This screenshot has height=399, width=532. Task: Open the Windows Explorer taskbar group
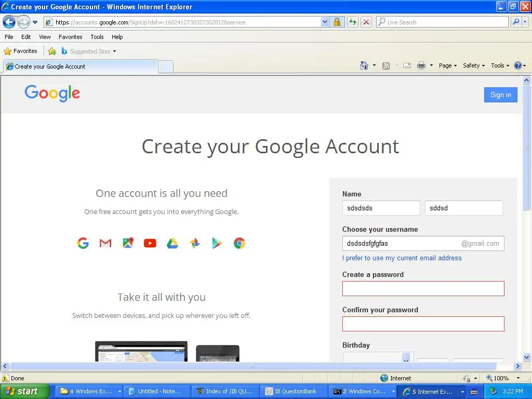pyautogui.click(x=89, y=391)
